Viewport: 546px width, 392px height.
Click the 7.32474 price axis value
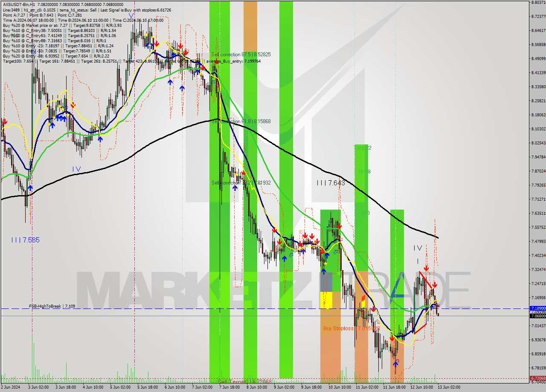coord(538,269)
